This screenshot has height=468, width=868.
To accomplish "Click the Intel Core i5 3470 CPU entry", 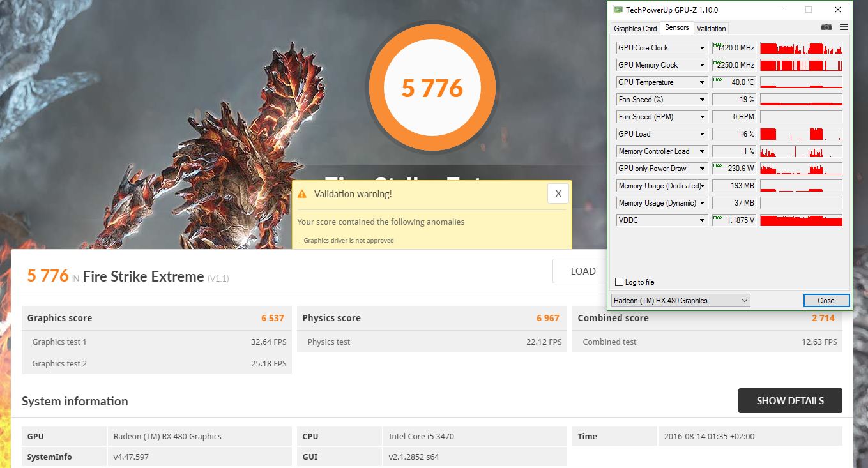I will pos(421,437).
